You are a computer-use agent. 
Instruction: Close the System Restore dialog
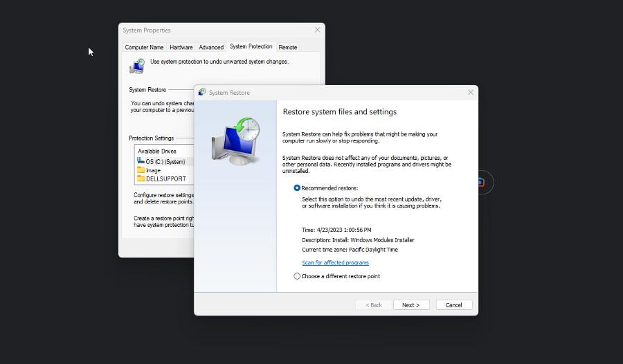471,92
